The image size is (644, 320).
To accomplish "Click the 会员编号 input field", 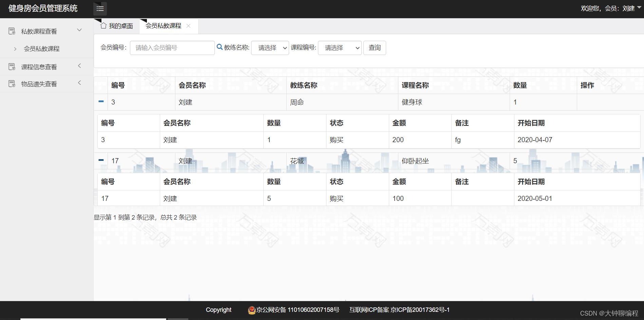I will [x=172, y=48].
